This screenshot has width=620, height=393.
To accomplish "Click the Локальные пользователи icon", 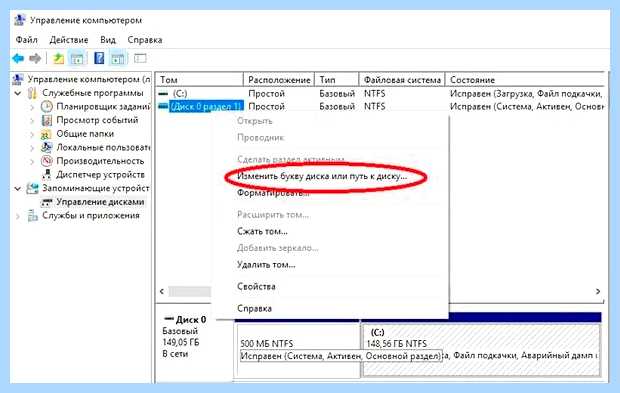I will 47,147.
